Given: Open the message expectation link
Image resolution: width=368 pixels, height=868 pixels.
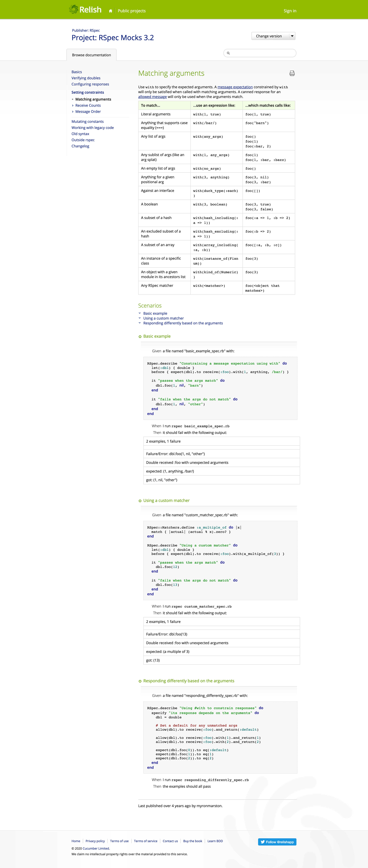Looking at the screenshot, I should pos(235,87).
